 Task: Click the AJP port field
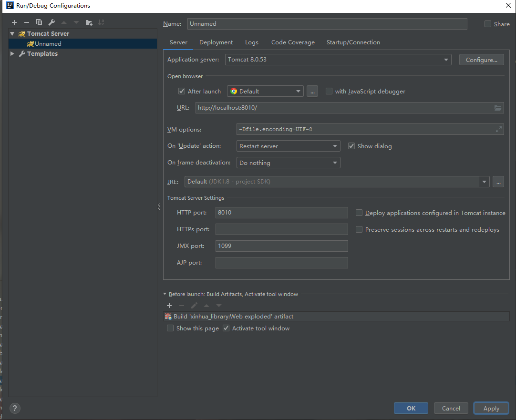pyautogui.click(x=281, y=263)
